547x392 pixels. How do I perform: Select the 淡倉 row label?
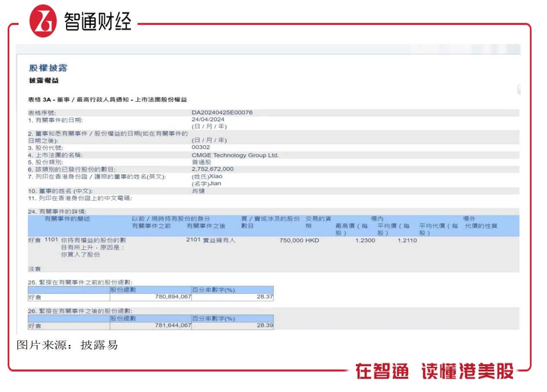34,269
